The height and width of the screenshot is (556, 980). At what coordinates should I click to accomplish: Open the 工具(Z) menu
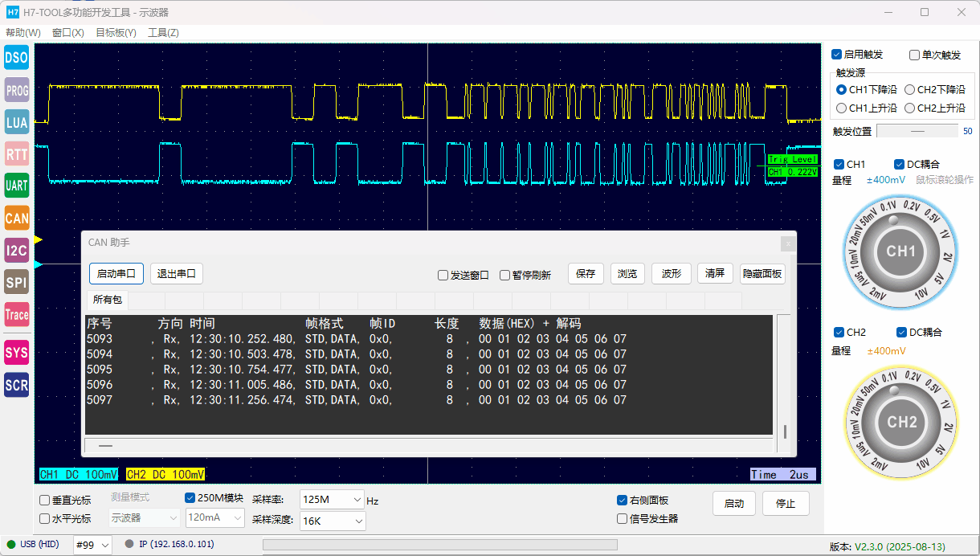(x=163, y=33)
